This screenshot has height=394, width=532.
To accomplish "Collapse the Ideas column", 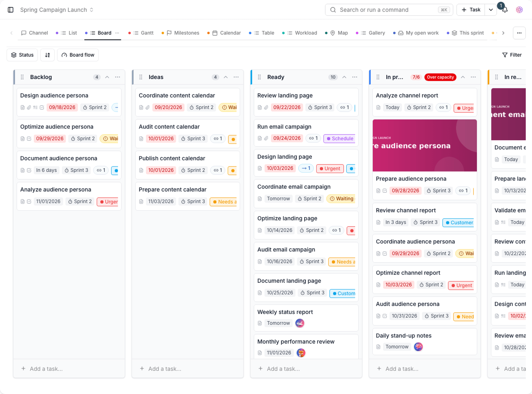I will [x=226, y=77].
